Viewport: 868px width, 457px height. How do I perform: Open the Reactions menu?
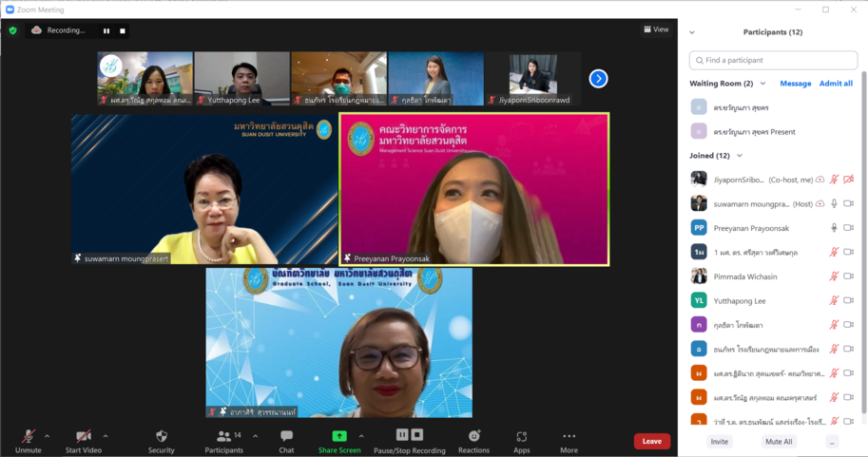coord(473,440)
